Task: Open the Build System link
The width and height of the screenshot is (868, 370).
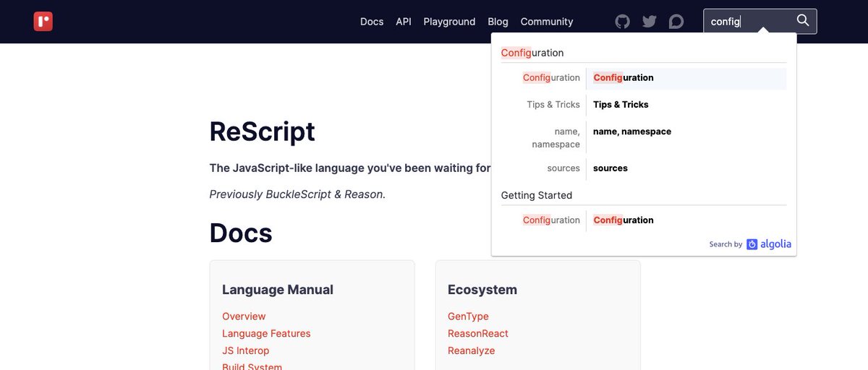Action: pyautogui.click(x=252, y=366)
